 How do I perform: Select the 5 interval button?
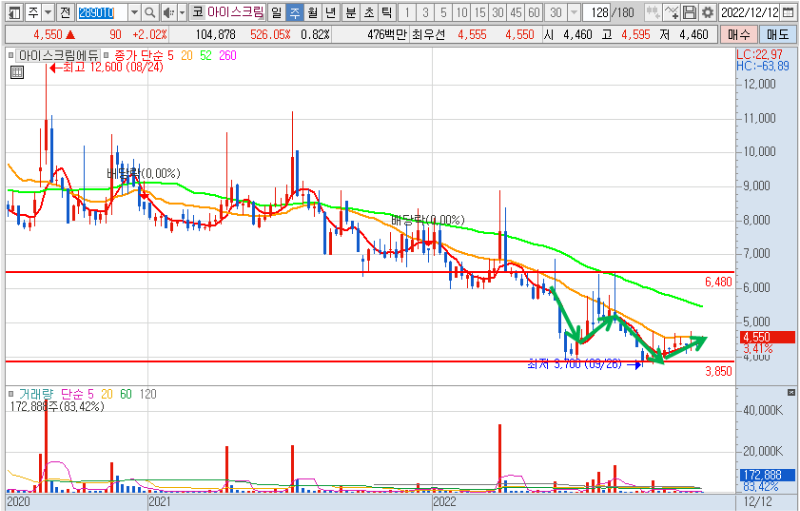(443, 12)
